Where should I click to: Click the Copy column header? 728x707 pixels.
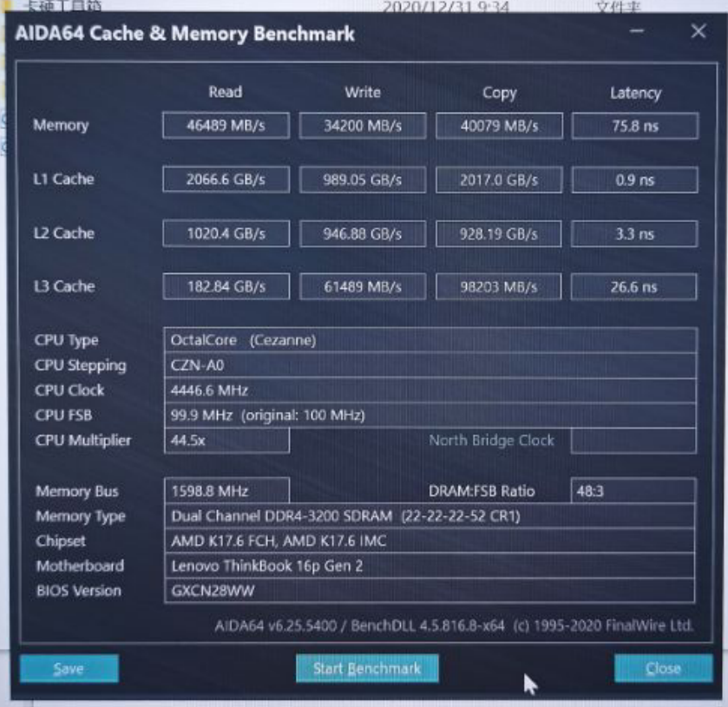pyautogui.click(x=499, y=94)
